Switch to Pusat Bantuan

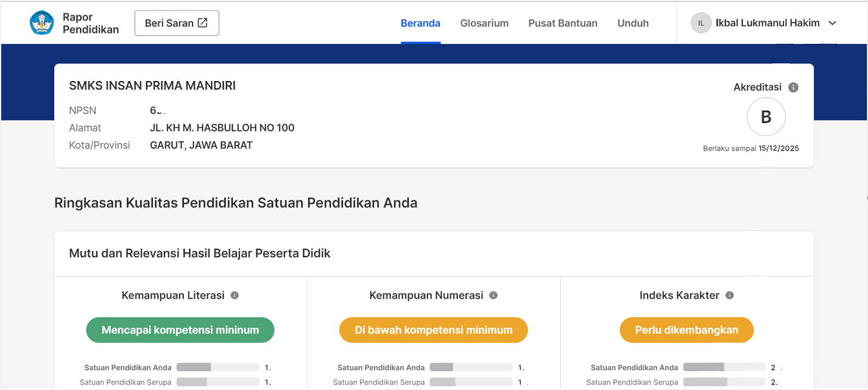click(x=563, y=23)
